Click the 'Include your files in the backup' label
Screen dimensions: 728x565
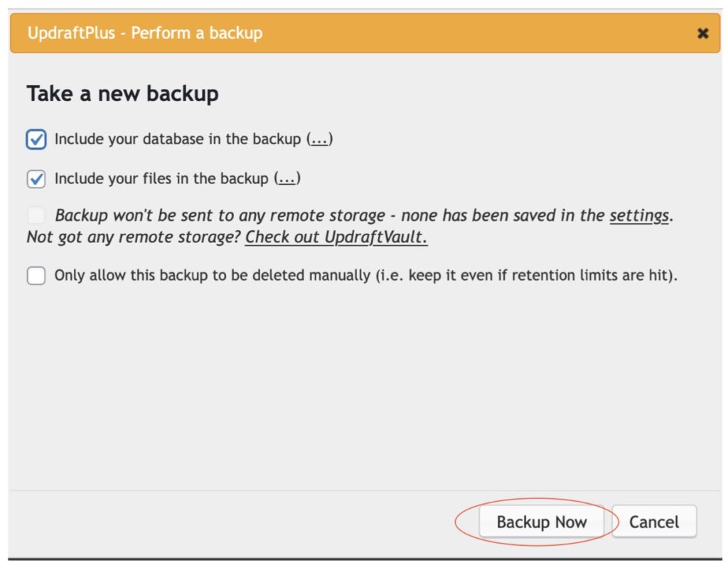pyautogui.click(x=161, y=179)
